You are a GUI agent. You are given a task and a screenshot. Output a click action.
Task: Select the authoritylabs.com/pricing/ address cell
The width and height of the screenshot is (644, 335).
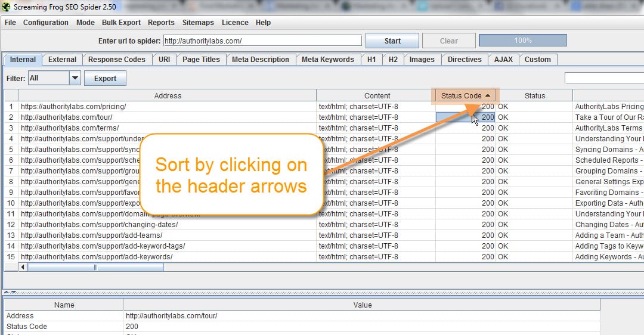(x=167, y=106)
